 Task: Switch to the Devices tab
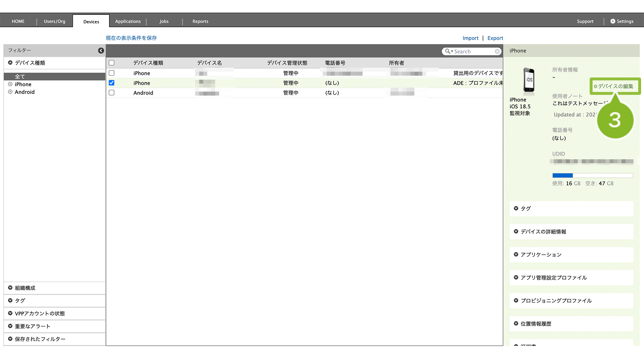[91, 21]
